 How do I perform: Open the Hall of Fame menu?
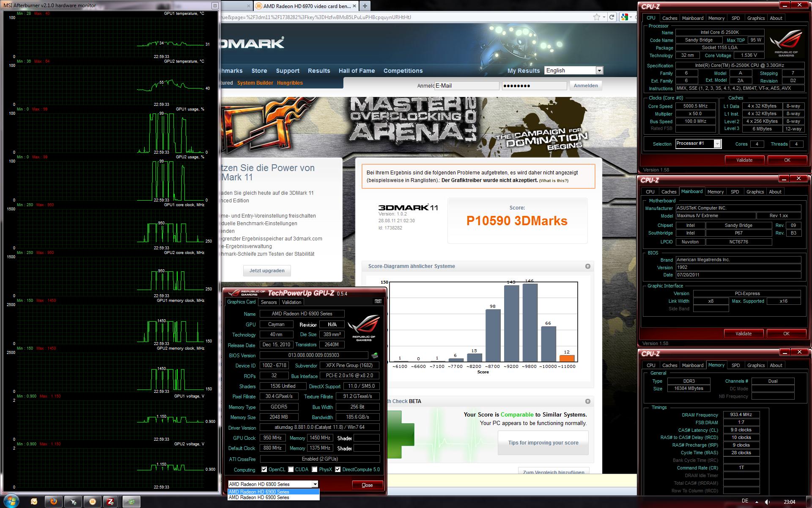pyautogui.click(x=357, y=71)
